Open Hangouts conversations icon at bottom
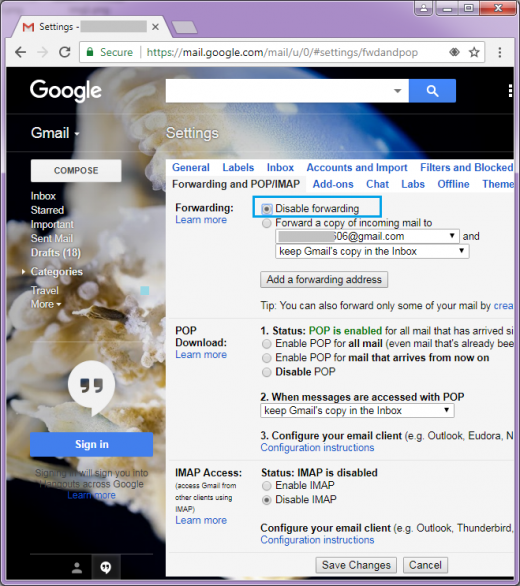Viewport: 520px width, 586px height. point(106,568)
